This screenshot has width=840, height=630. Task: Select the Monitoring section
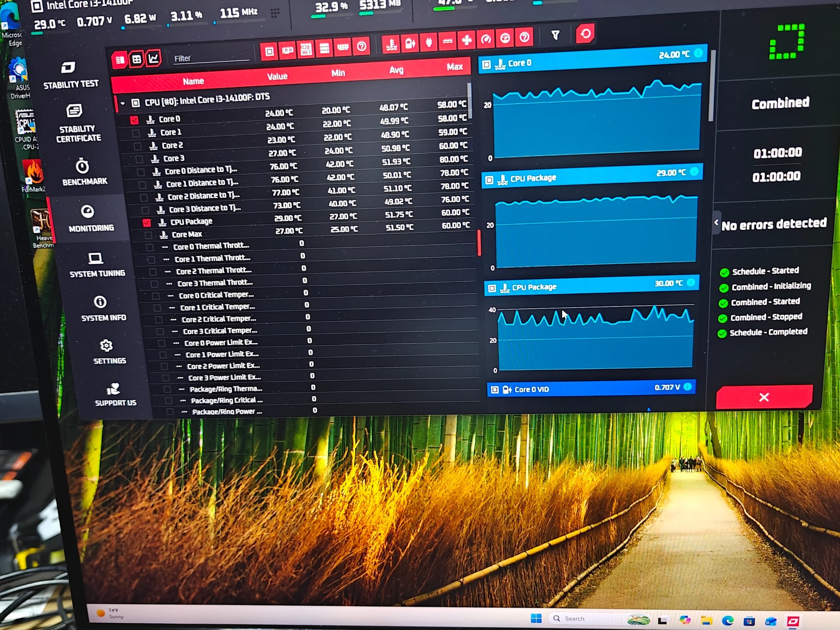tap(91, 219)
